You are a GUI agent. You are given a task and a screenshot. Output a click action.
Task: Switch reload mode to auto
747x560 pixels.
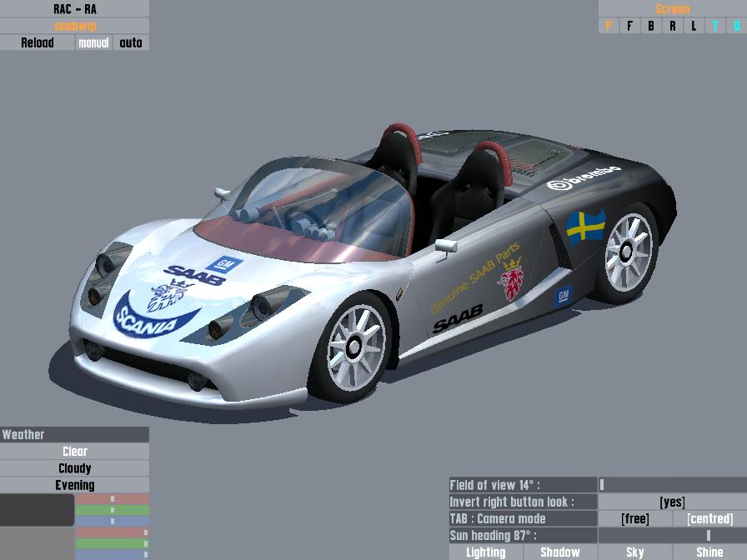tap(131, 42)
